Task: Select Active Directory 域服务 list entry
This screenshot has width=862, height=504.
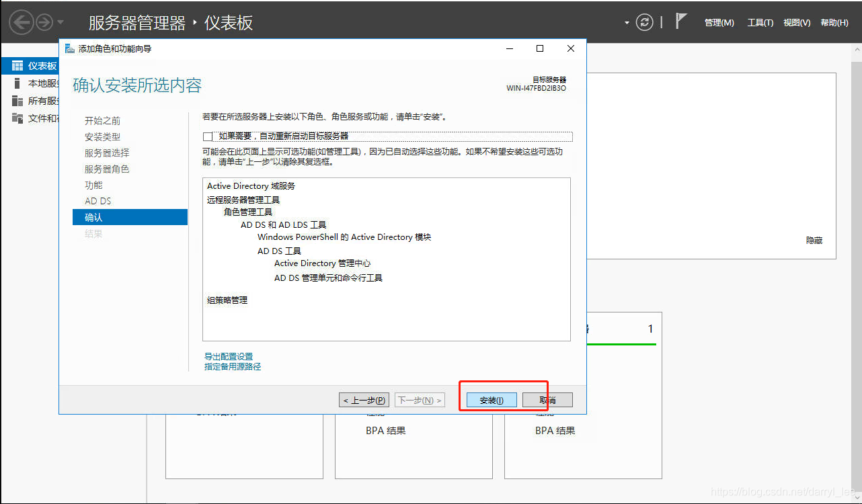Action: 251,186
